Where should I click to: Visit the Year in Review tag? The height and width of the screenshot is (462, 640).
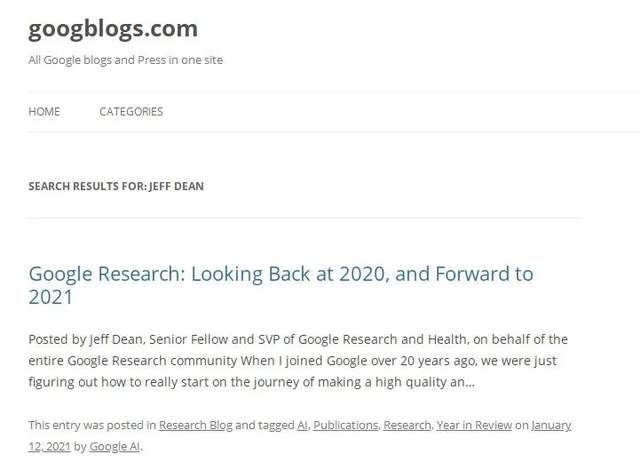(474, 425)
